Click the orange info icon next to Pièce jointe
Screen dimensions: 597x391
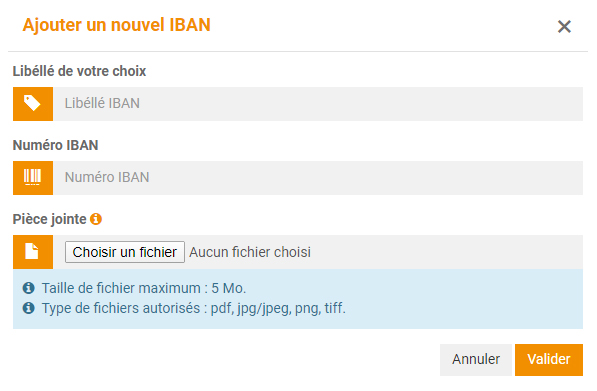tap(96, 219)
